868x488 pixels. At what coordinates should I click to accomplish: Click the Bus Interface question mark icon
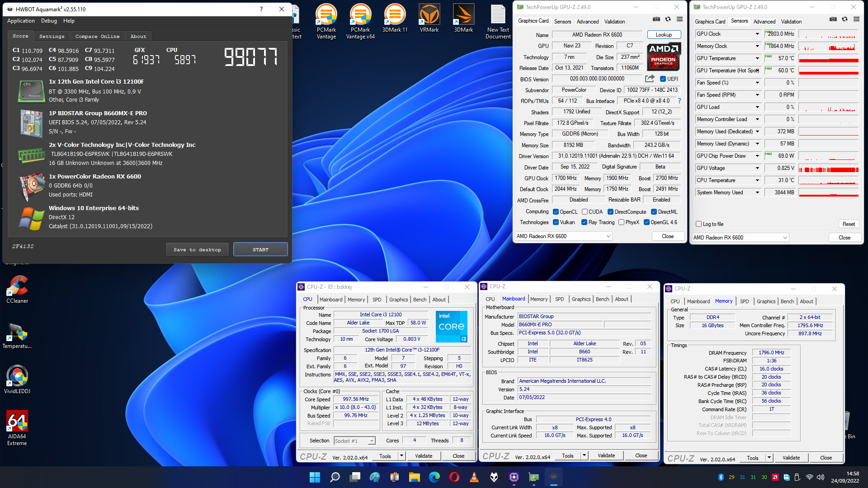tap(679, 101)
